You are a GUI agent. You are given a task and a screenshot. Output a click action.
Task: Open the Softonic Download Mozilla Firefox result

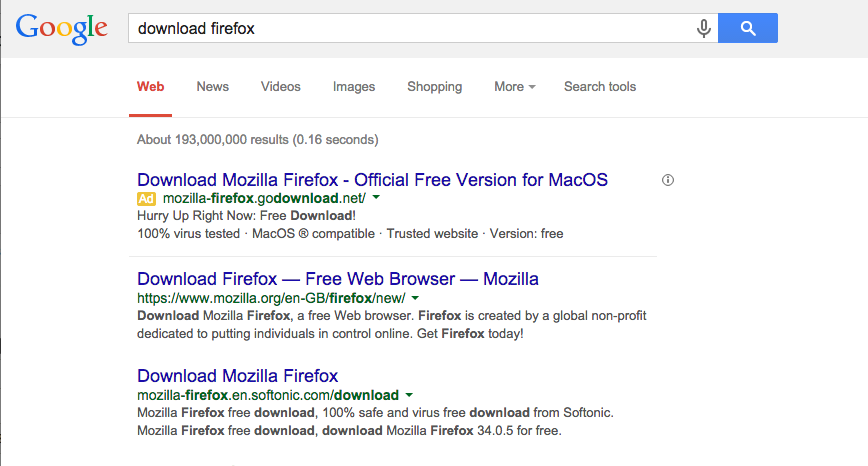pos(237,376)
